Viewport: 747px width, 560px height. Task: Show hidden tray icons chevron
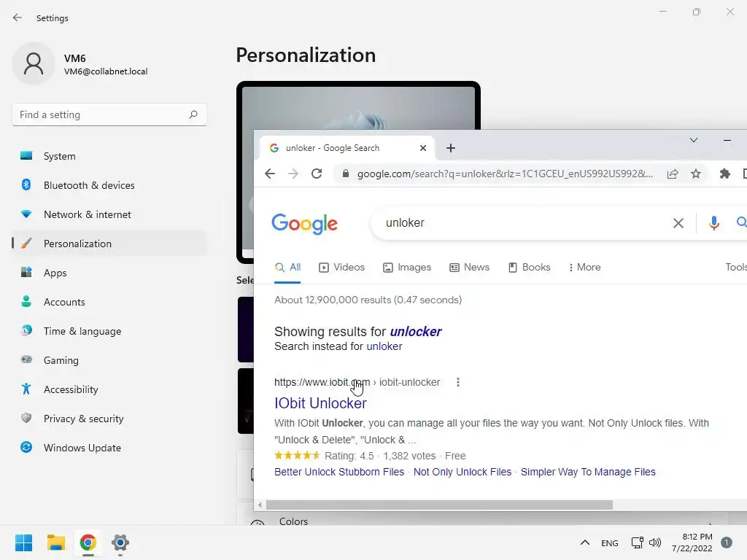(x=584, y=542)
